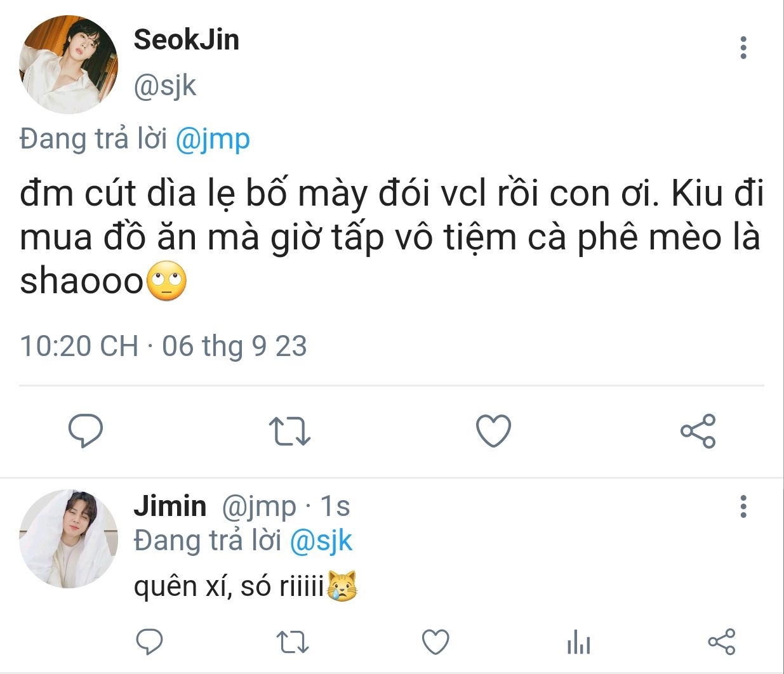Reply to Jimin's tweet via comment icon

(150, 642)
